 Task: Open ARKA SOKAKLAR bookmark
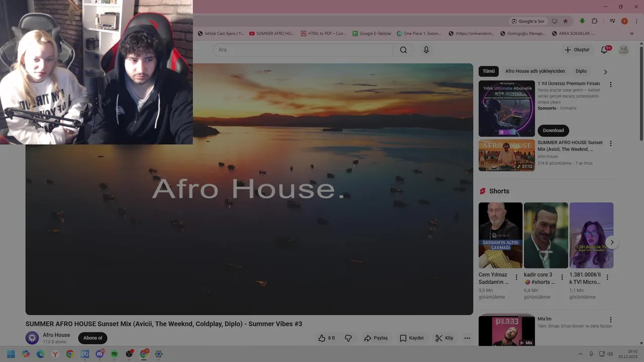pyautogui.click(x=574, y=34)
